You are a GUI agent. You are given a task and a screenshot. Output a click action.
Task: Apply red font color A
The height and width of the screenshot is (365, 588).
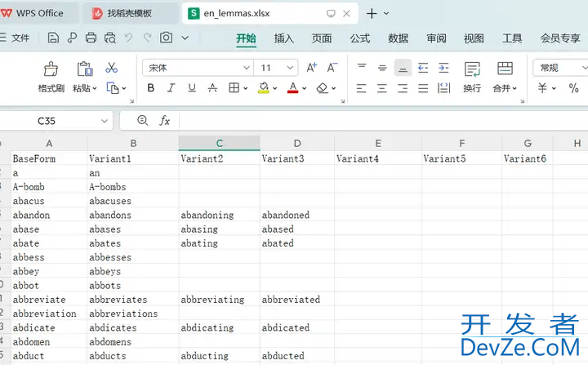(293, 88)
